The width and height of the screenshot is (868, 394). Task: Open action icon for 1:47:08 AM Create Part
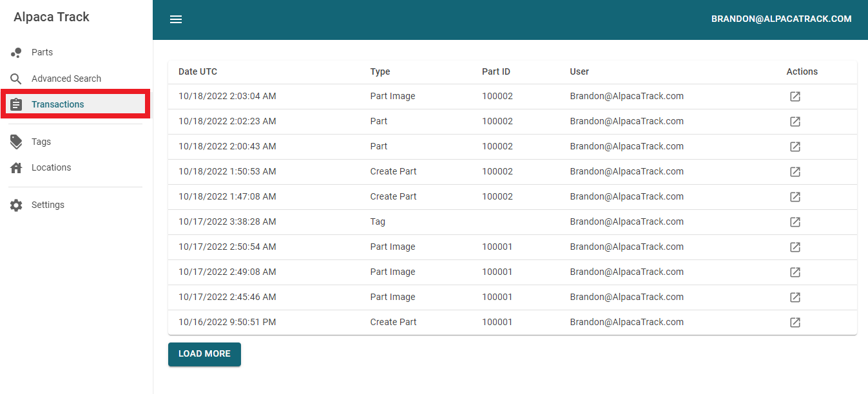(795, 197)
